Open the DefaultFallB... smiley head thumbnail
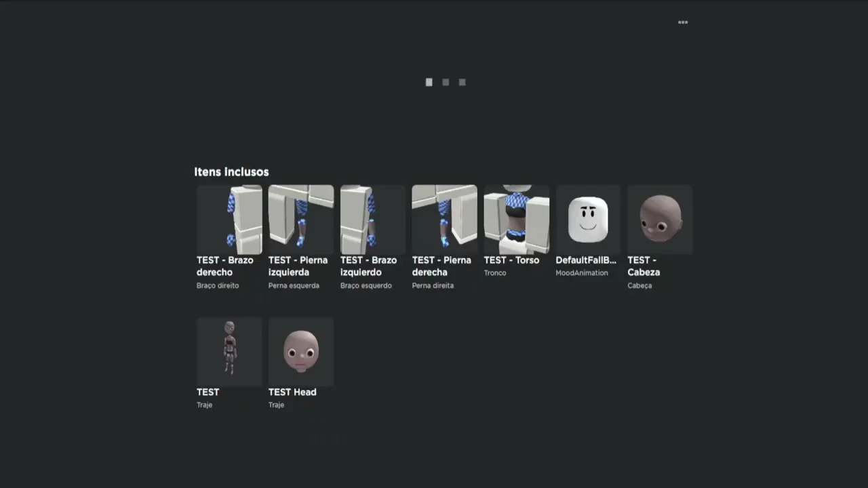The image size is (868, 488). pos(589,220)
